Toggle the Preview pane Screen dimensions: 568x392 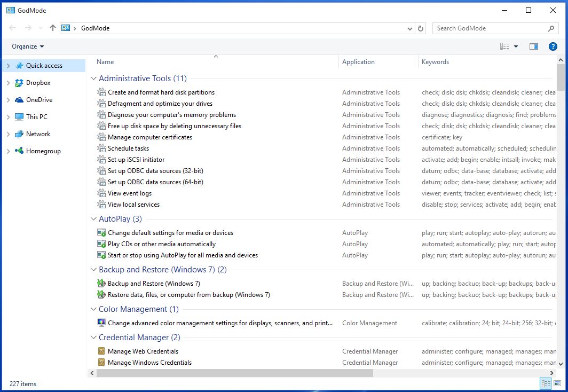pos(533,46)
